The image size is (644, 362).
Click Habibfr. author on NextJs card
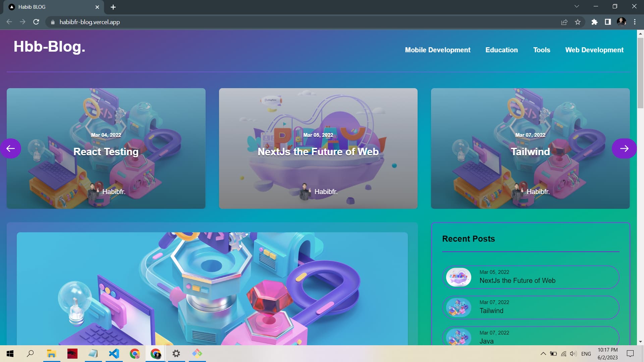326,192
